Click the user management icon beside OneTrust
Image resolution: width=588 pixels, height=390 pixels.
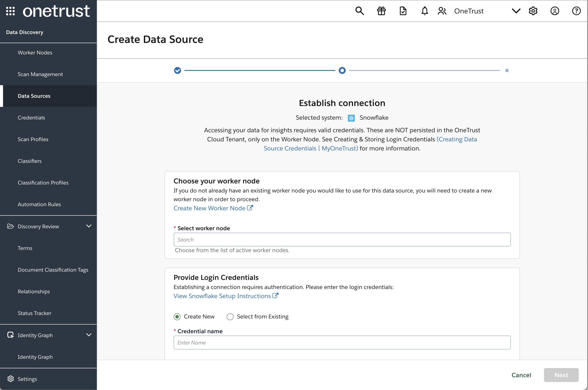click(x=442, y=11)
